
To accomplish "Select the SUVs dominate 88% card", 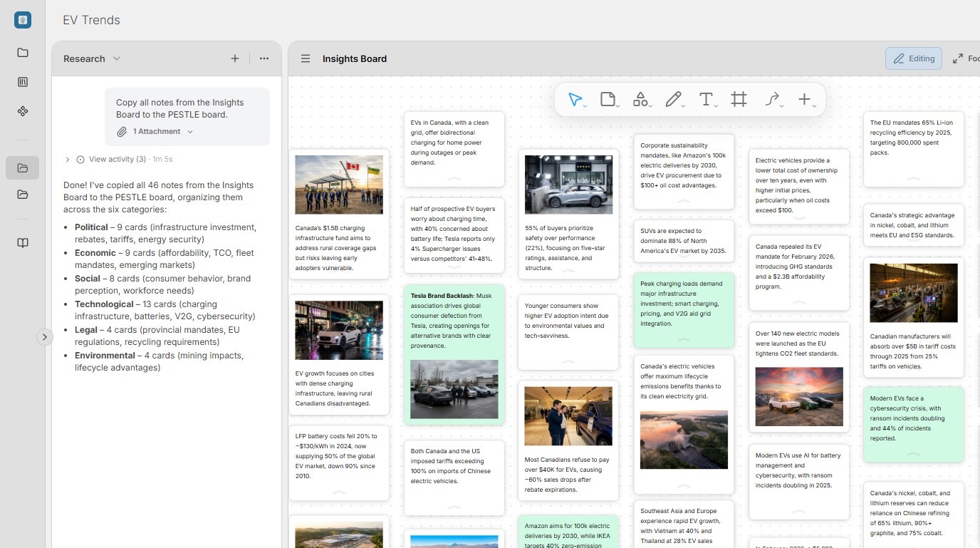I will pos(684,241).
